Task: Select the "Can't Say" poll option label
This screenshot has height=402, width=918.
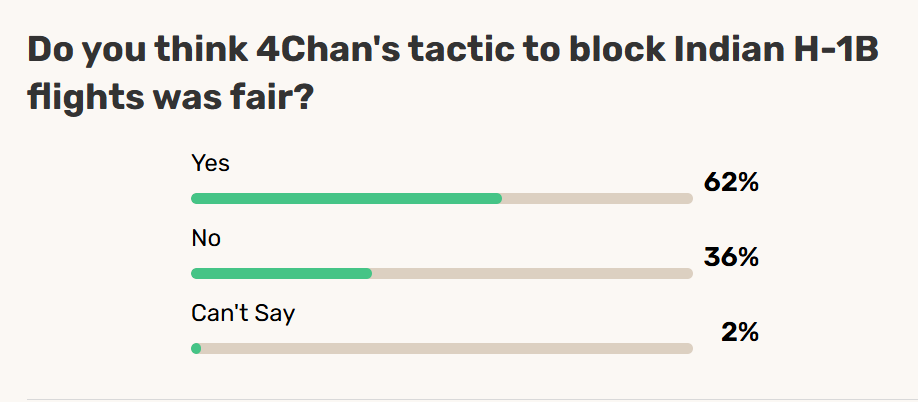Action: pos(243,314)
